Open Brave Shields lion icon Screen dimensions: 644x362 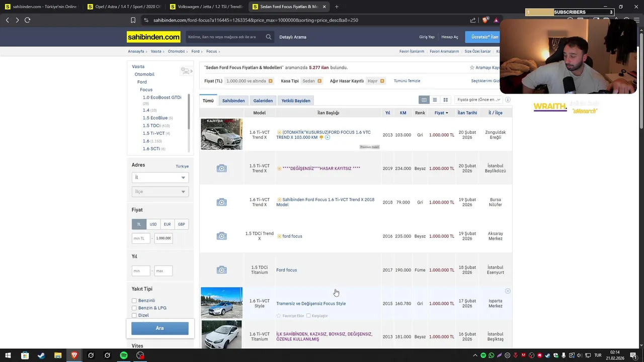(485, 20)
